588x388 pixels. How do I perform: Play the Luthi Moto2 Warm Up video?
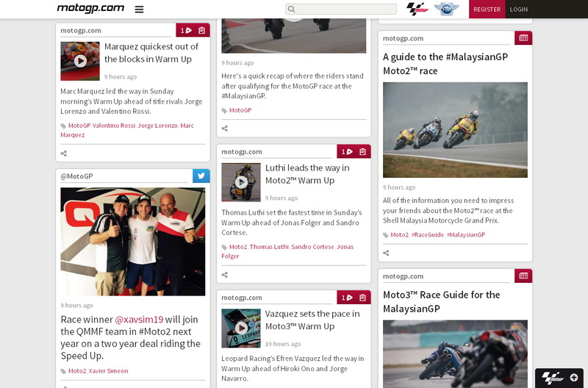pyautogui.click(x=241, y=182)
